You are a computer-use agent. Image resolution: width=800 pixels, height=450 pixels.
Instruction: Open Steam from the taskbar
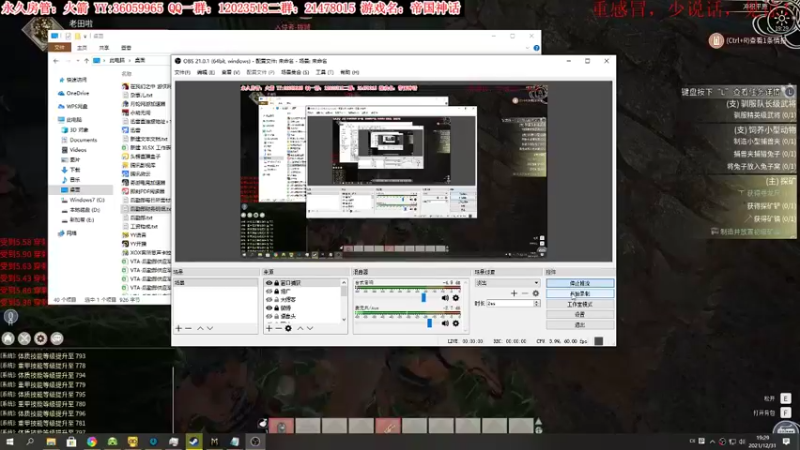(194, 441)
